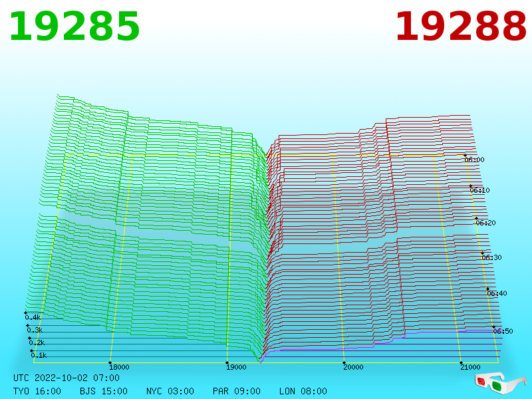This screenshot has height=399, width=532.
Task: Click the 0.1k depth axis label
Action: (x=39, y=355)
